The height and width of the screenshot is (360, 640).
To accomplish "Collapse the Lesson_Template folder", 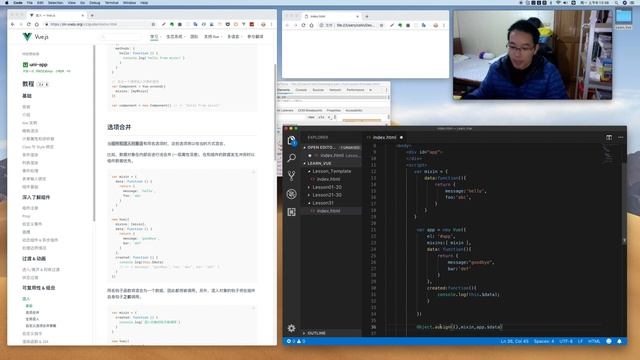I will (331, 171).
